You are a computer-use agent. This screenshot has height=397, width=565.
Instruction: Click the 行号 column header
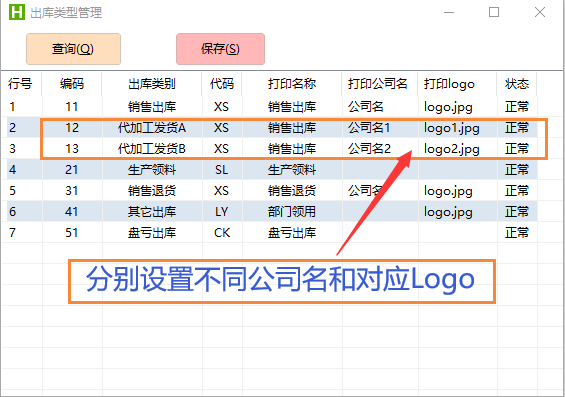point(21,84)
